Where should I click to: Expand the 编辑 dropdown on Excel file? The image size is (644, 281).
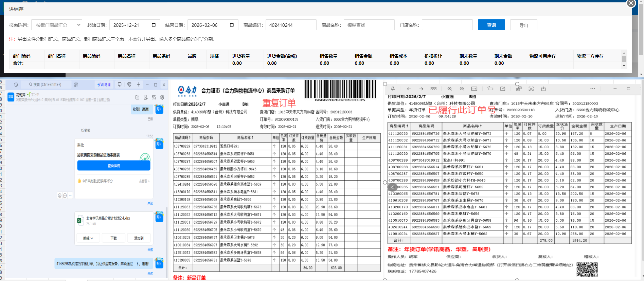click(x=88, y=238)
